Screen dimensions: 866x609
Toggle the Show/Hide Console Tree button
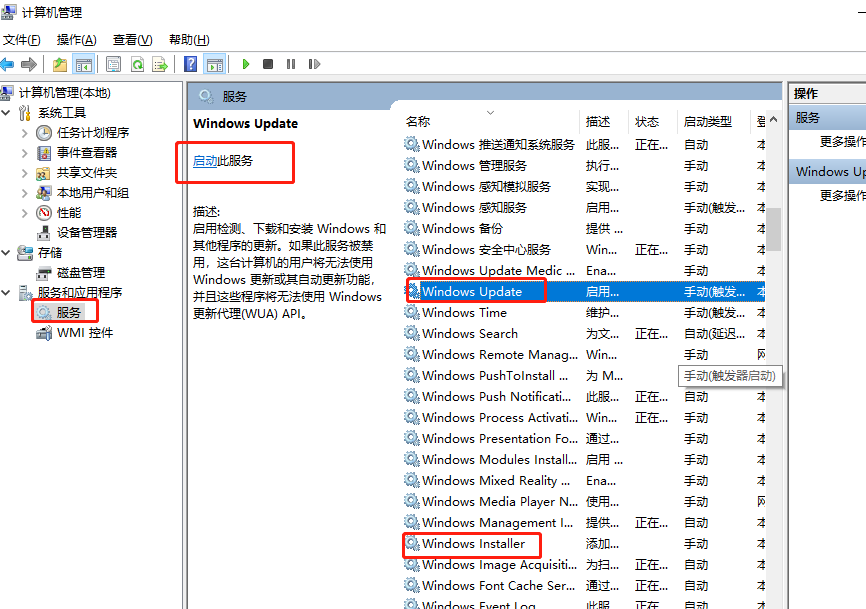coord(84,64)
